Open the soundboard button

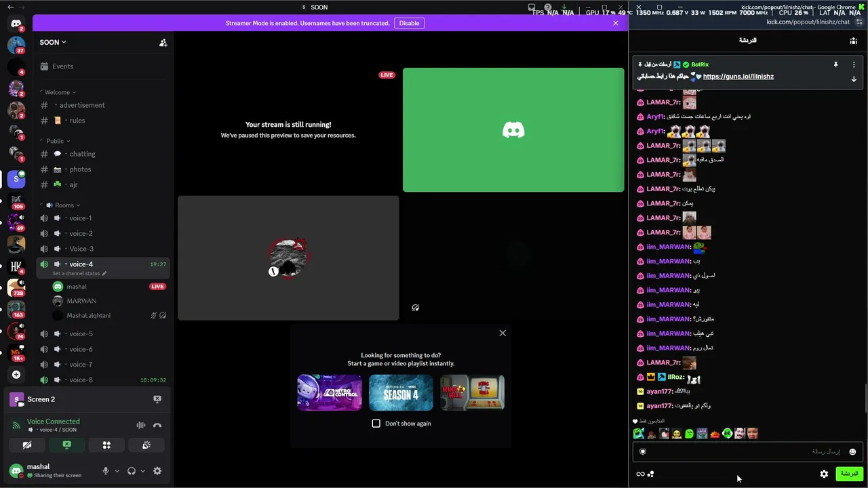click(x=146, y=445)
